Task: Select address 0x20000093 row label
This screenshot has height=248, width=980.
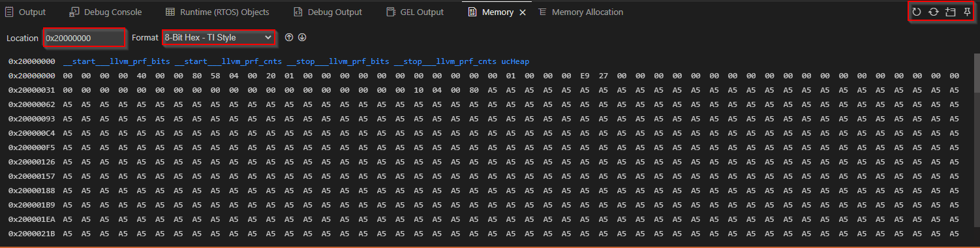Action: pos(31,119)
